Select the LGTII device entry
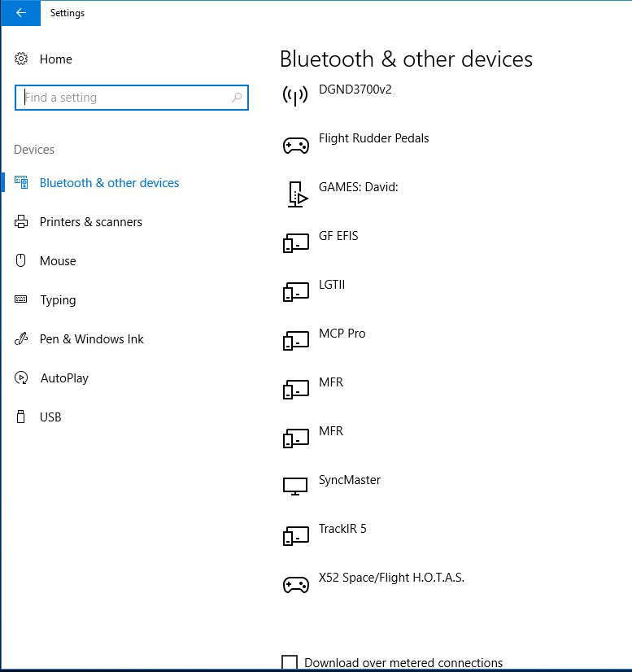632x672 pixels. click(x=332, y=285)
